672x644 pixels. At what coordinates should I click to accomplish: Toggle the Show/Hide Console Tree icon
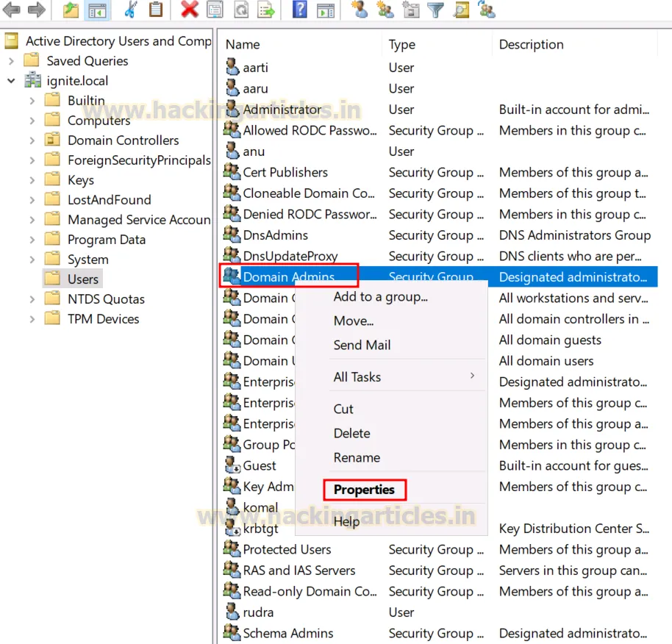click(96, 10)
